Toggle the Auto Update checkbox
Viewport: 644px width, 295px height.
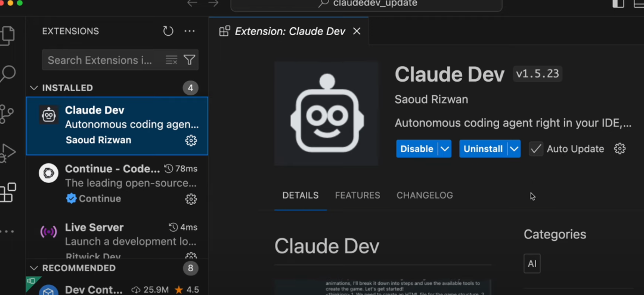[535, 149]
